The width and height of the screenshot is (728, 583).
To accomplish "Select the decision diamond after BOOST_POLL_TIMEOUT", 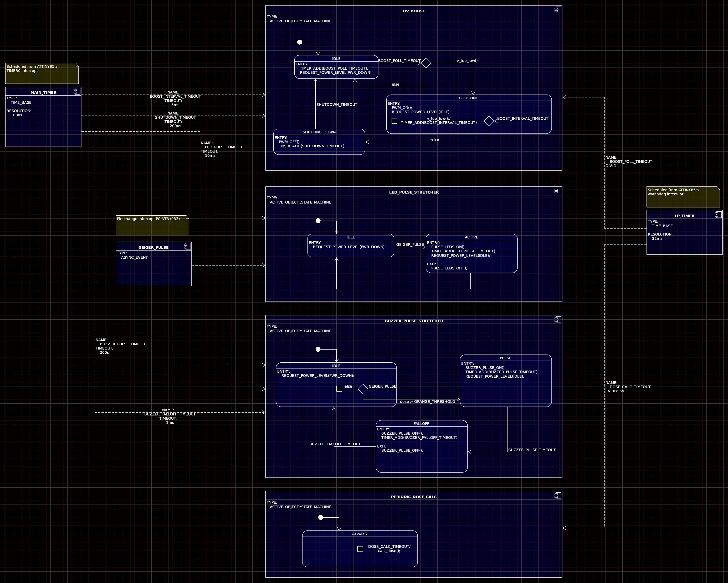I will [x=426, y=63].
